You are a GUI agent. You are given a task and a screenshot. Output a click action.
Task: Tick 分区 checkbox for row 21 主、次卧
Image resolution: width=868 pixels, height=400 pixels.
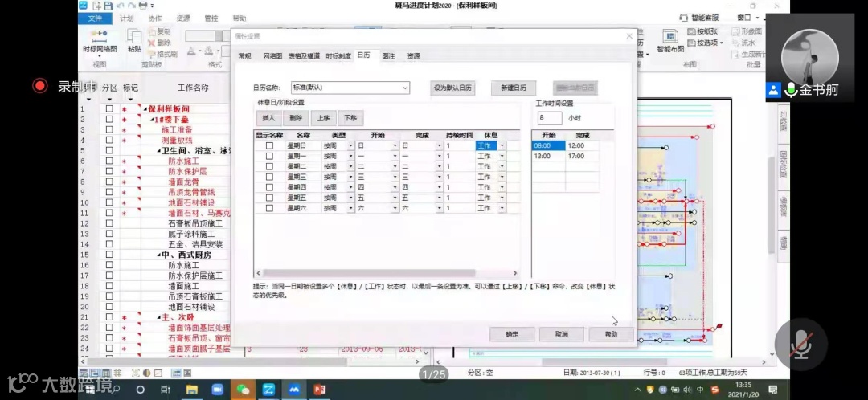pos(109,317)
